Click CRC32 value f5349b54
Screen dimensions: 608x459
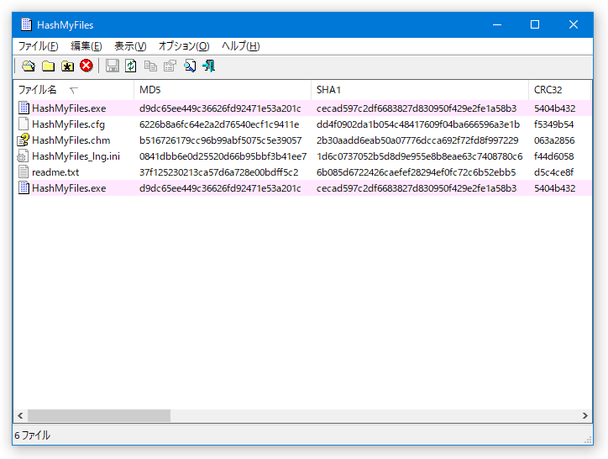[x=554, y=124]
